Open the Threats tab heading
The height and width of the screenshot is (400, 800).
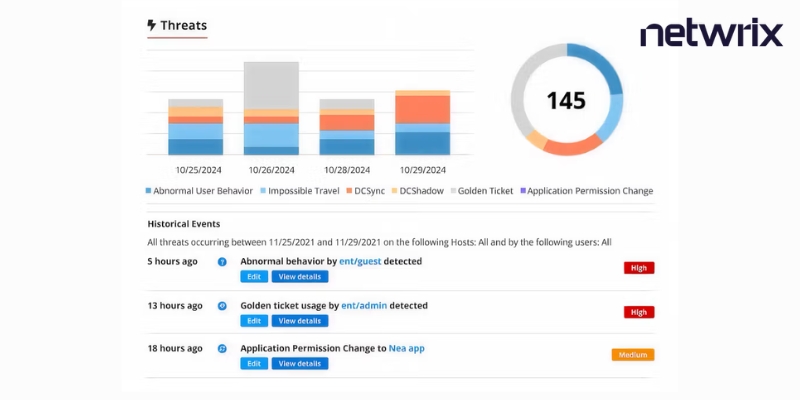[177, 26]
